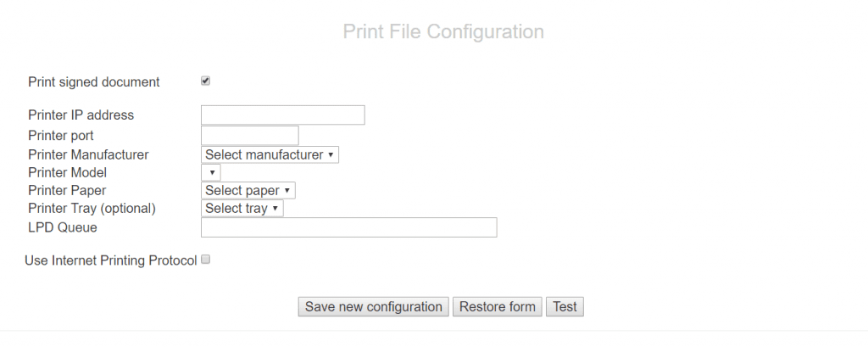Click the Printer Paper label text
This screenshot has height=347, width=868.
pyautogui.click(x=67, y=191)
